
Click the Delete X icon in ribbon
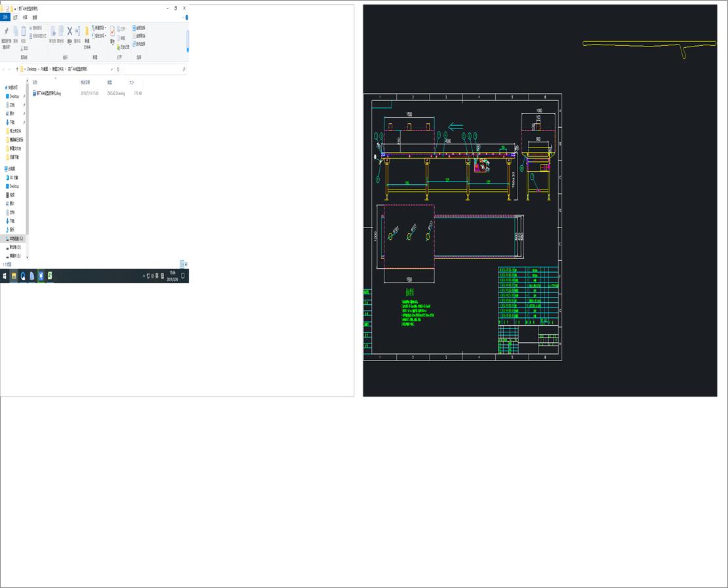[70, 31]
